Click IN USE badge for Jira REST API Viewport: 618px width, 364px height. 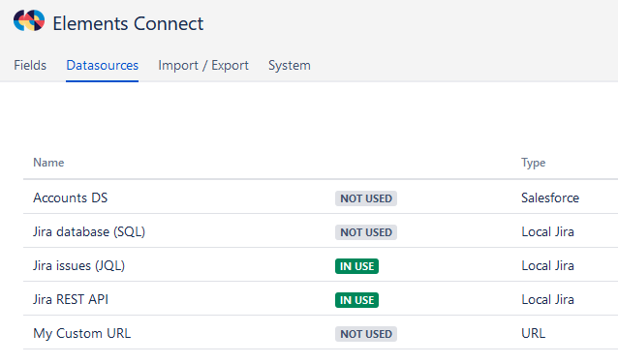[x=356, y=300]
